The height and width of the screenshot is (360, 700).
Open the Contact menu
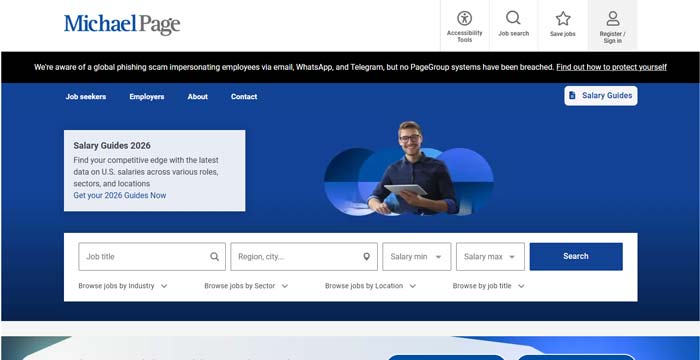(x=244, y=96)
